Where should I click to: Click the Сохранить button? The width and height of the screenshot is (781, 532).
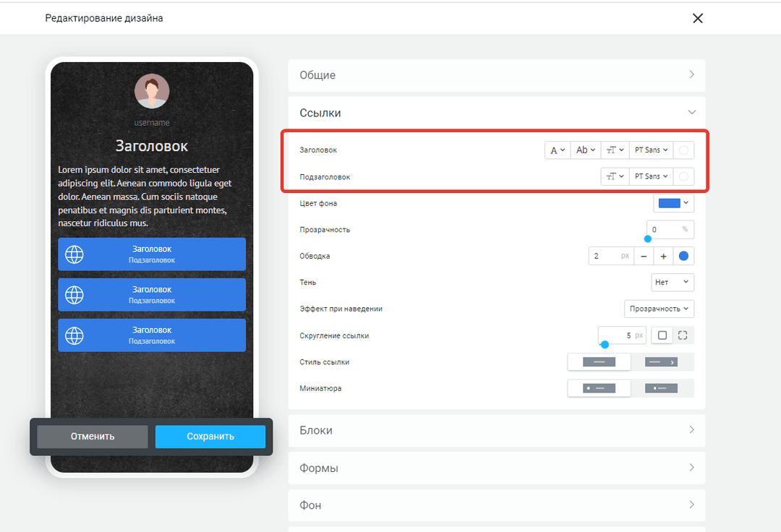point(210,437)
